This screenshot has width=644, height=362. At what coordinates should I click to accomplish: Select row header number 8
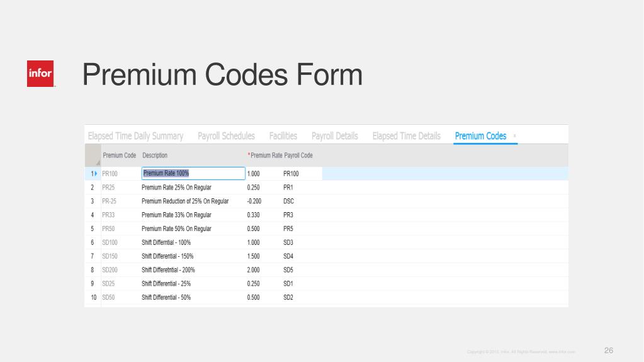tap(93, 270)
